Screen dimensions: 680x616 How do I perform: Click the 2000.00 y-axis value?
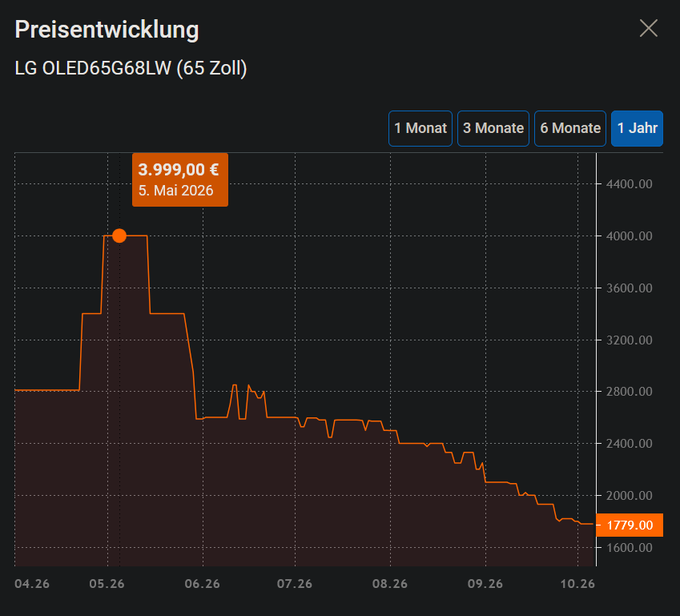point(630,495)
